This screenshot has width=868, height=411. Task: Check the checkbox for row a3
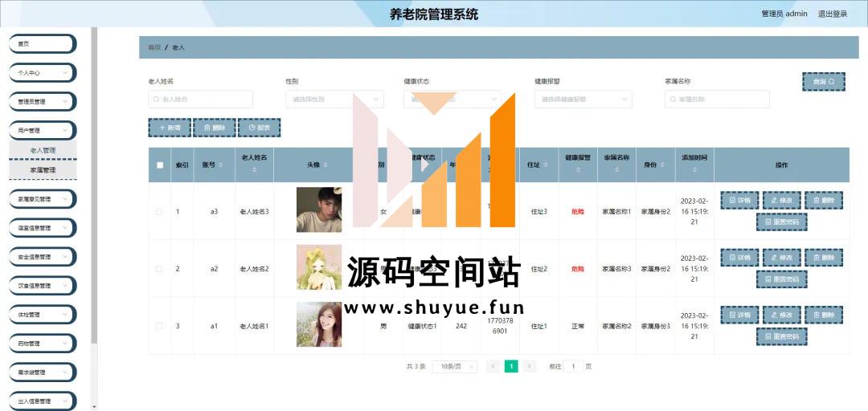(x=159, y=211)
